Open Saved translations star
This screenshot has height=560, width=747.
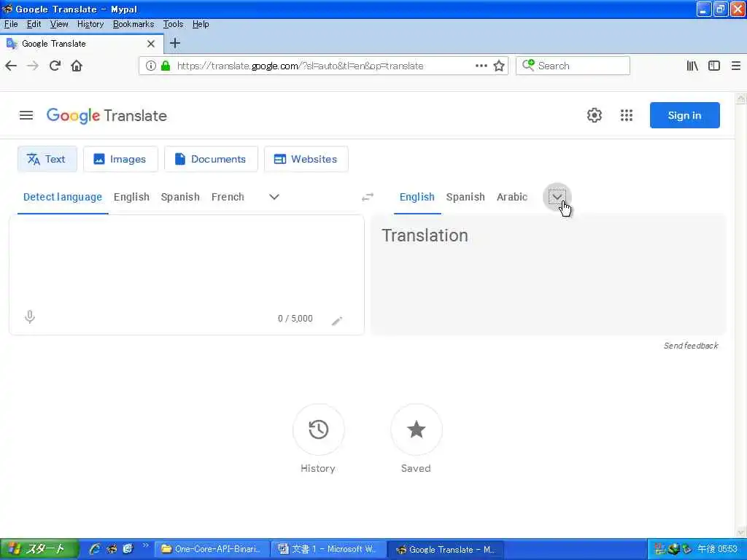pos(417,429)
